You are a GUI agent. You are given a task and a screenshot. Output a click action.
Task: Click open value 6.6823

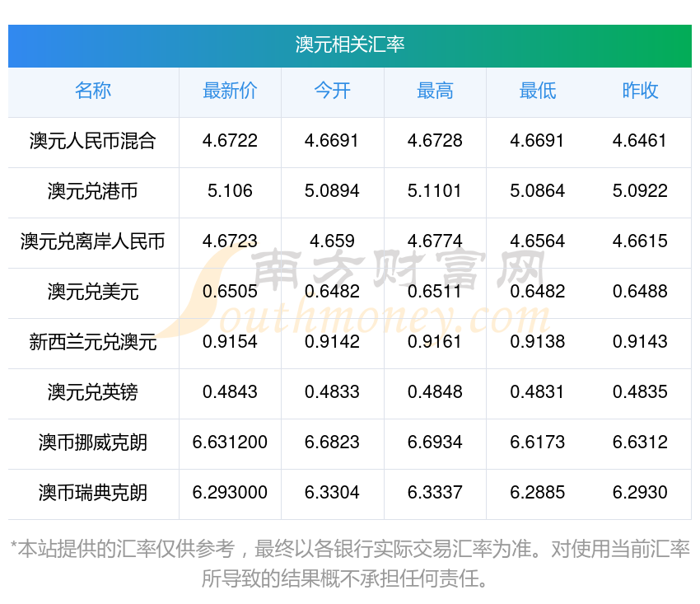(332, 442)
